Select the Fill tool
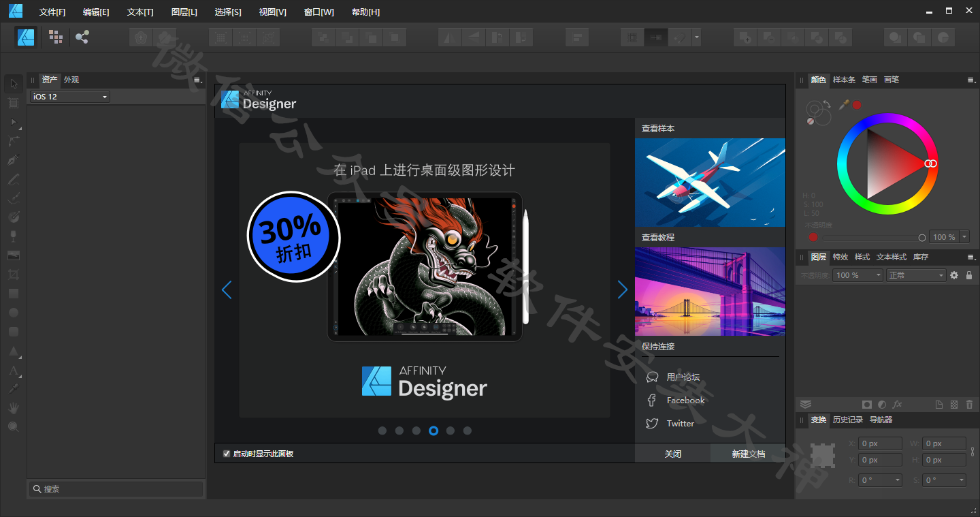 point(14,217)
